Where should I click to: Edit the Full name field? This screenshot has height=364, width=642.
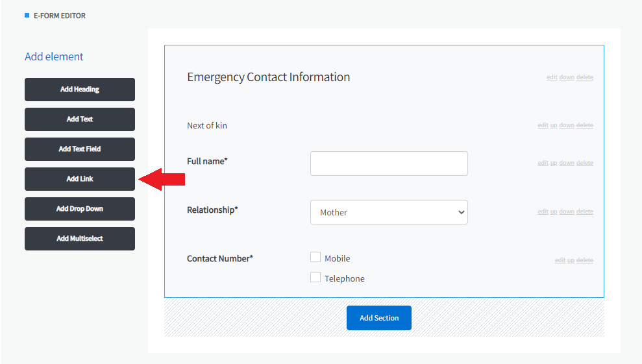pos(543,164)
